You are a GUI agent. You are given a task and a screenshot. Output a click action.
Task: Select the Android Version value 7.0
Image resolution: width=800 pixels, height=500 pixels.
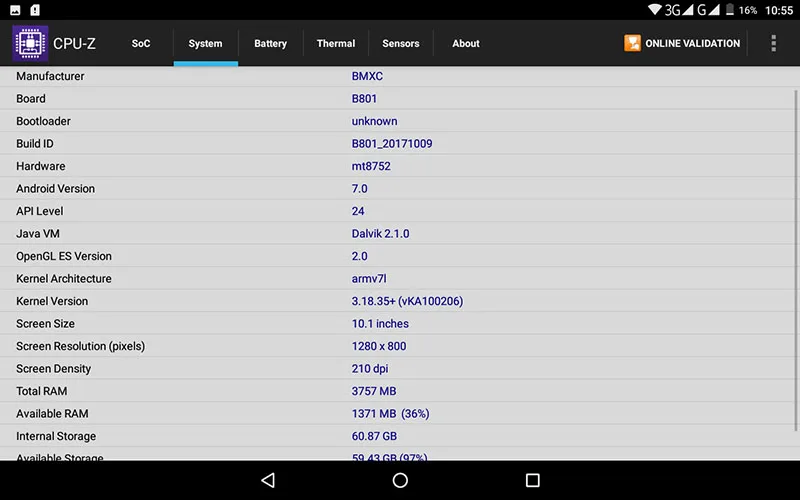(x=359, y=188)
